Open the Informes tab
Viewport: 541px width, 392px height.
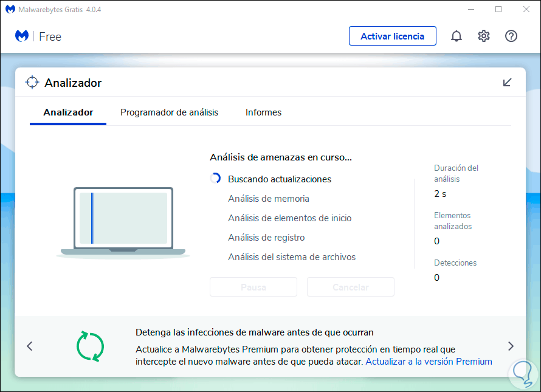click(263, 112)
